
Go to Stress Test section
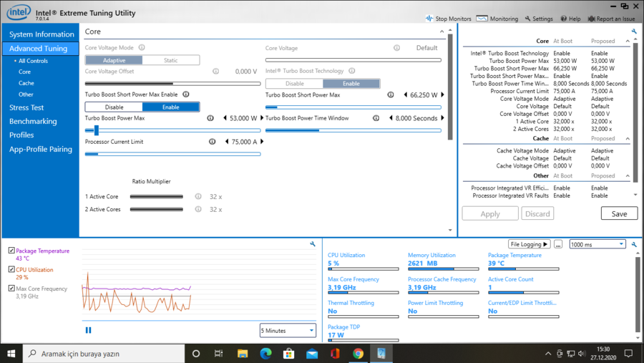click(x=26, y=107)
